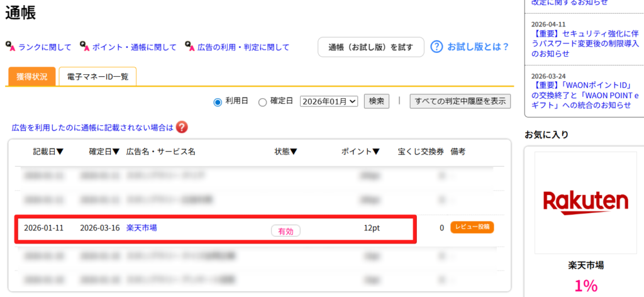644x297 pixels.
Task: Click the レビュー投稿 orange button
Action: coord(472,228)
